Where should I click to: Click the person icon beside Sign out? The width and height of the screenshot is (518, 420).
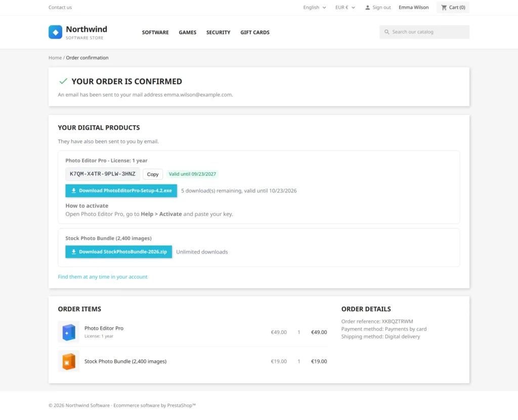[x=367, y=7]
